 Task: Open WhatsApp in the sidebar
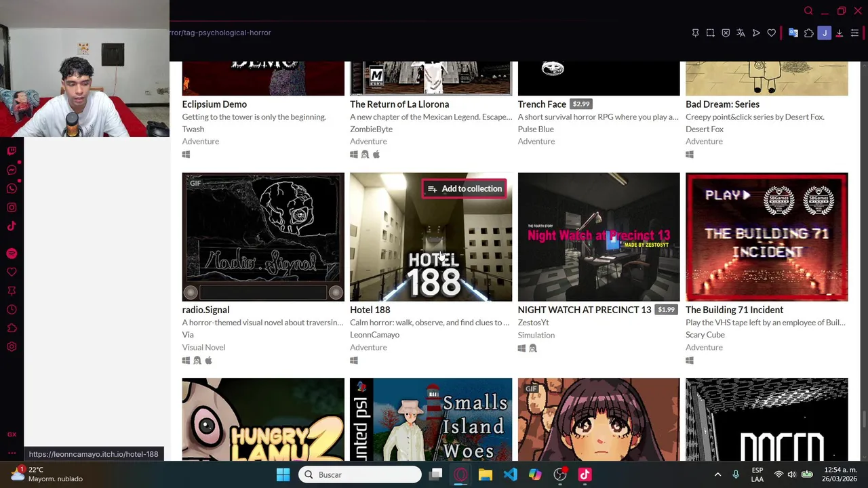click(x=12, y=188)
